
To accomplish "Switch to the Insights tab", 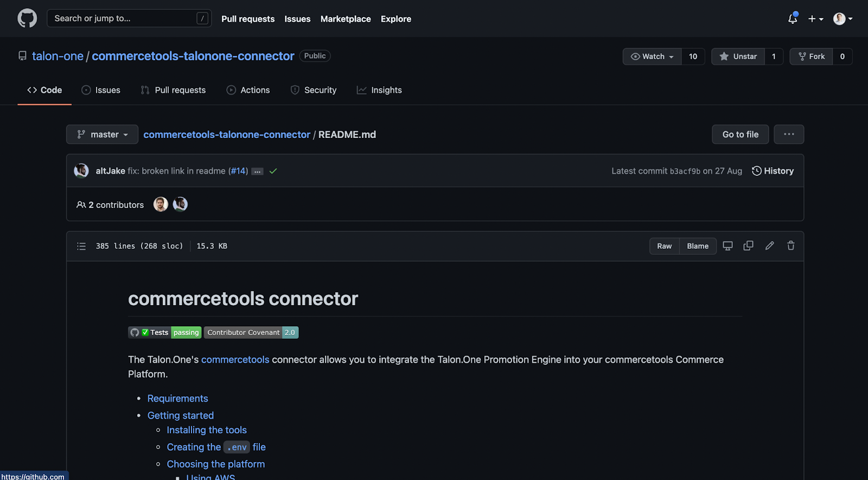I will [379, 90].
